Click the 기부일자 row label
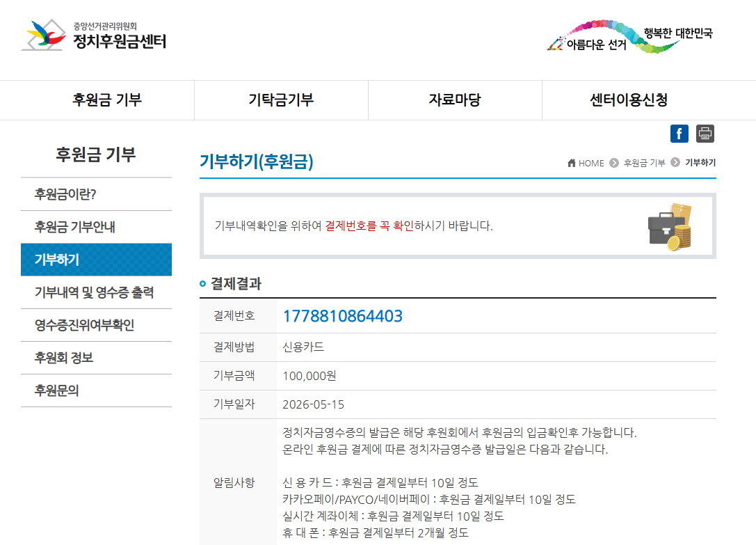This screenshot has width=756, height=545. pyautogui.click(x=234, y=404)
